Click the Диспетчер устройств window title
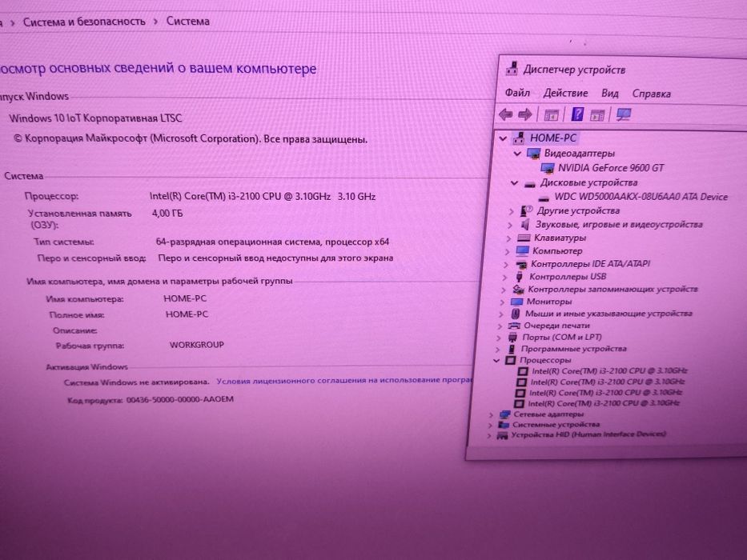The image size is (747, 560). pyautogui.click(x=574, y=70)
